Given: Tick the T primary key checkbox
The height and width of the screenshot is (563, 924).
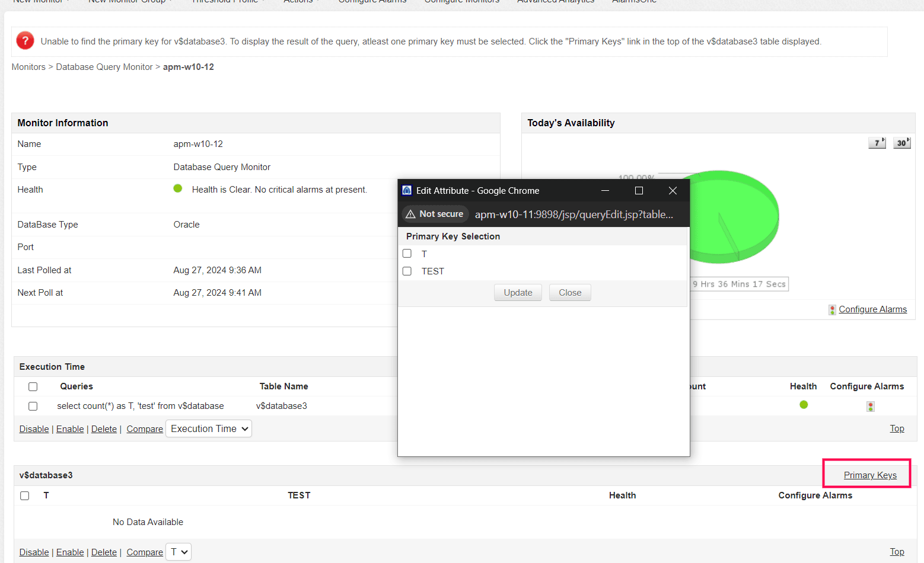Looking at the screenshot, I should click(x=407, y=254).
